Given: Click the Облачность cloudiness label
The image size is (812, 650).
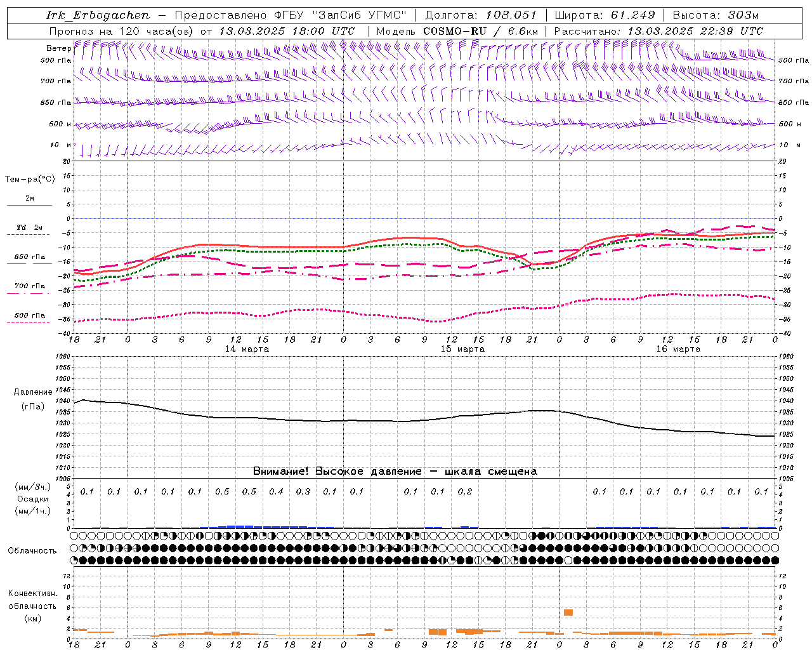Looking at the screenshot, I should [32, 551].
